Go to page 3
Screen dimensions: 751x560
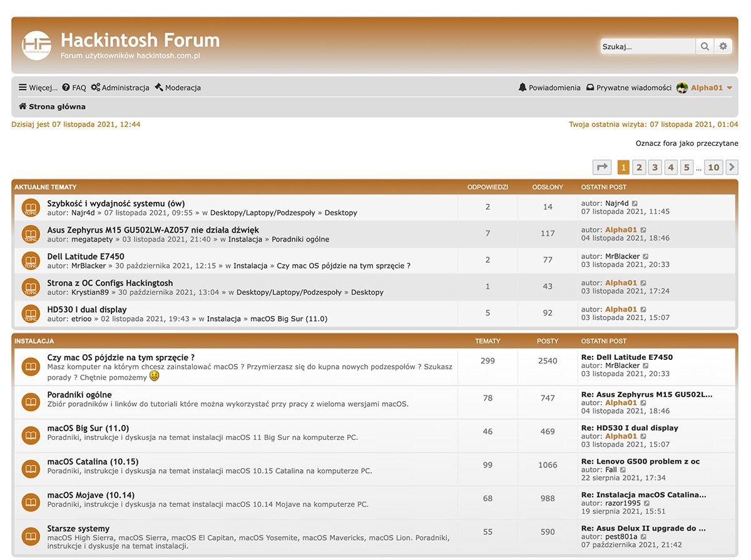[655, 167]
